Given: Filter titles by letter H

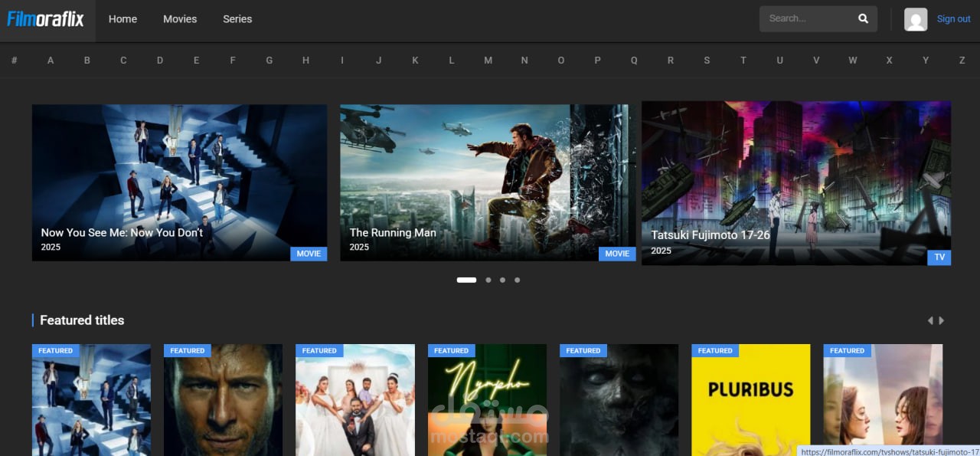Looking at the screenshot, I should point(305,60).
